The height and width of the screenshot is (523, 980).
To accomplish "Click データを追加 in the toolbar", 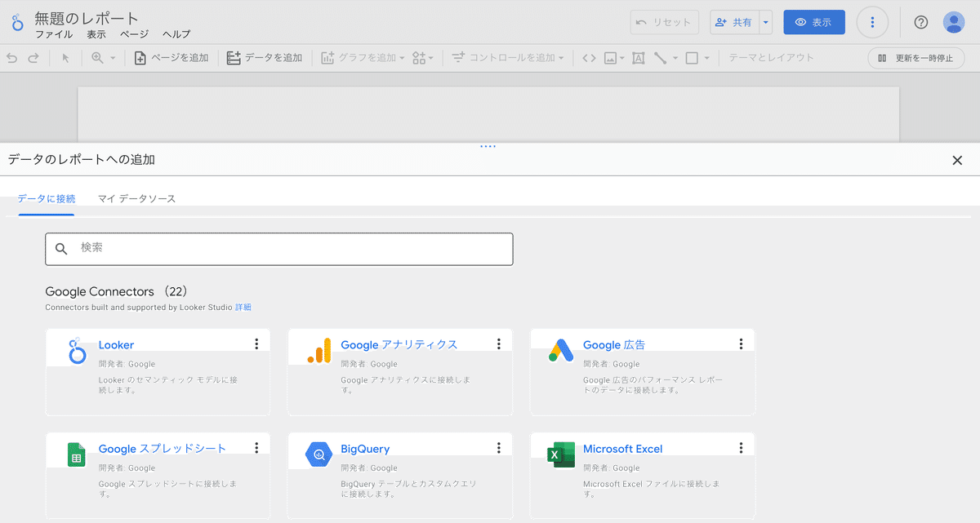I will 265,58.
